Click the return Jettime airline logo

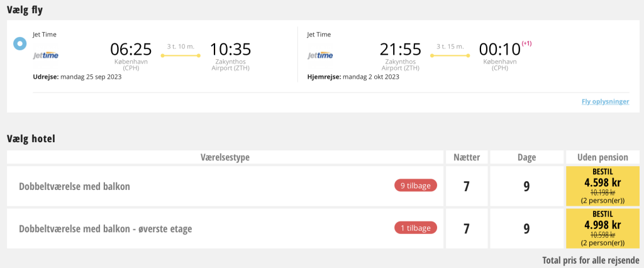pyautogui.click(x=320, y=55)
